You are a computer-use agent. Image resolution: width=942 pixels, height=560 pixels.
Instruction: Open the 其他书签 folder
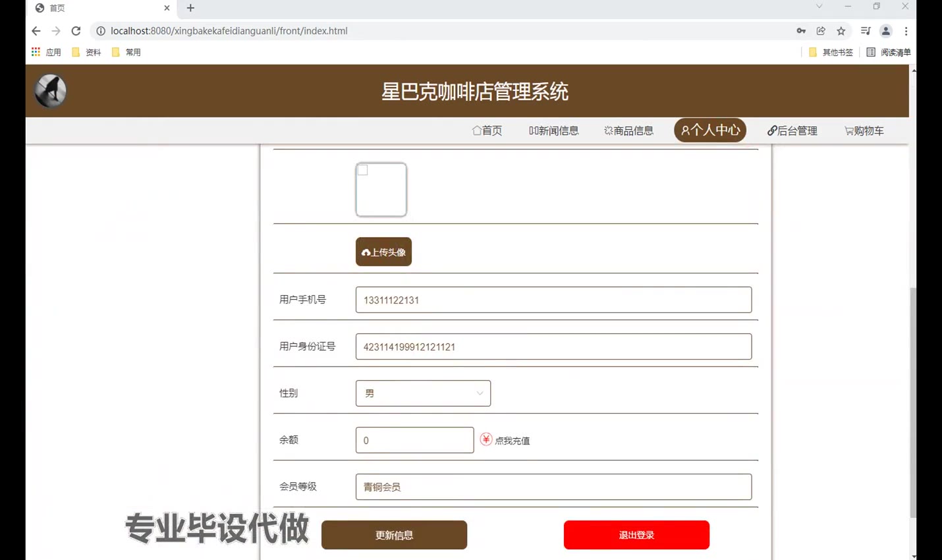tap(831, 52)
